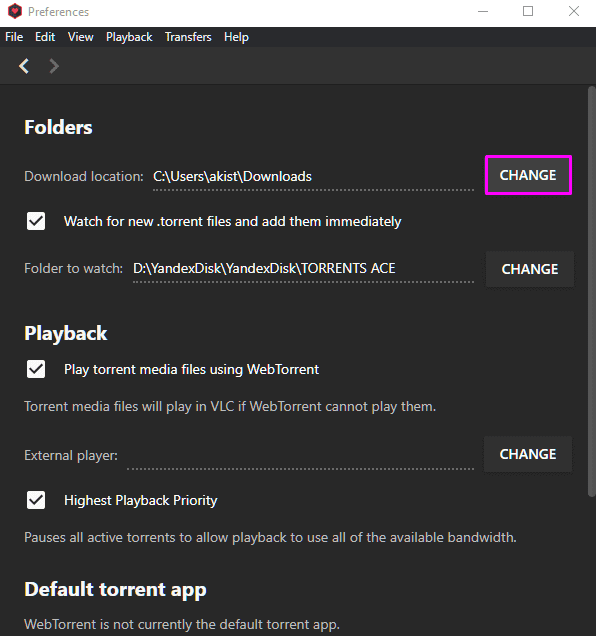The image size is (596, 636).
Task: Click the WebTorrent logo in title bar
Action: click(x=15, y=11)
